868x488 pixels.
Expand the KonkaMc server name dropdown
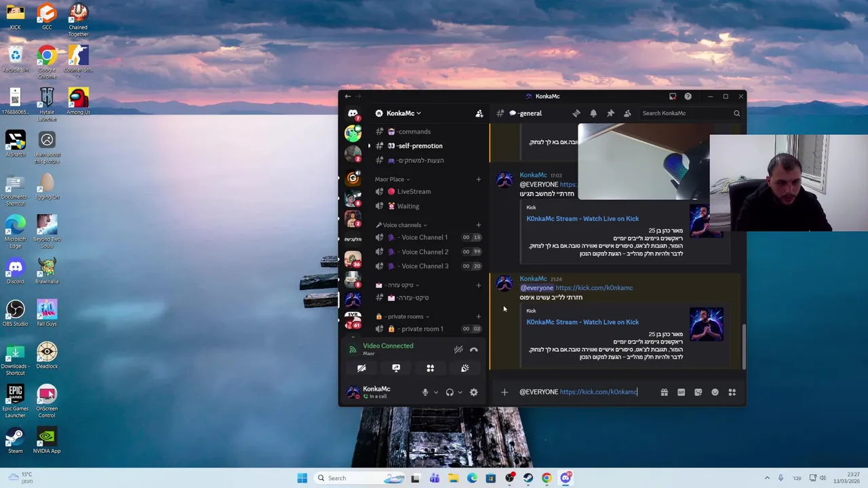(x=403, y=113)
